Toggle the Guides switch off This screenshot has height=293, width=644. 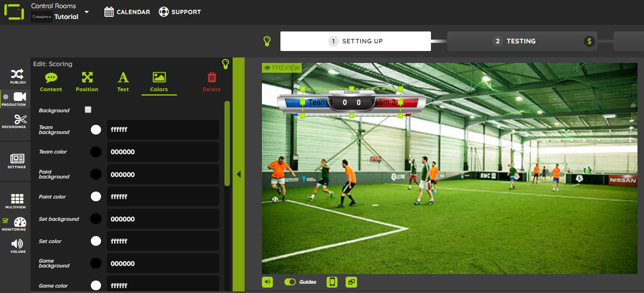[x=290, y=282]
